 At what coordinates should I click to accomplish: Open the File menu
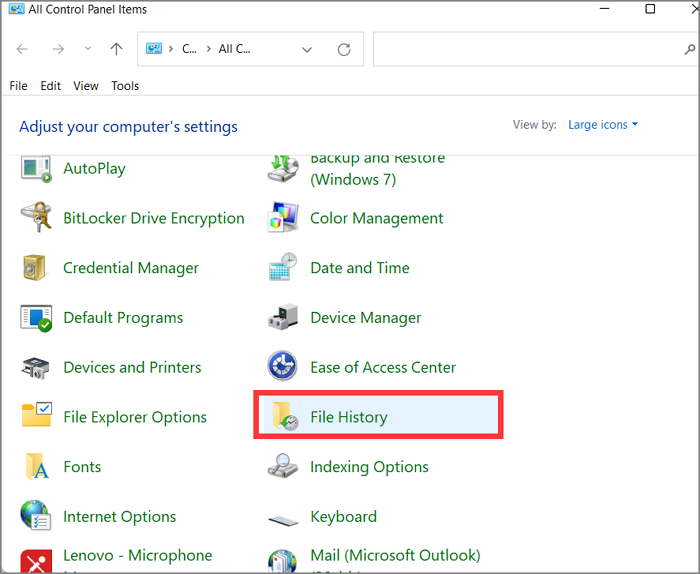click(x=19, y=86)
